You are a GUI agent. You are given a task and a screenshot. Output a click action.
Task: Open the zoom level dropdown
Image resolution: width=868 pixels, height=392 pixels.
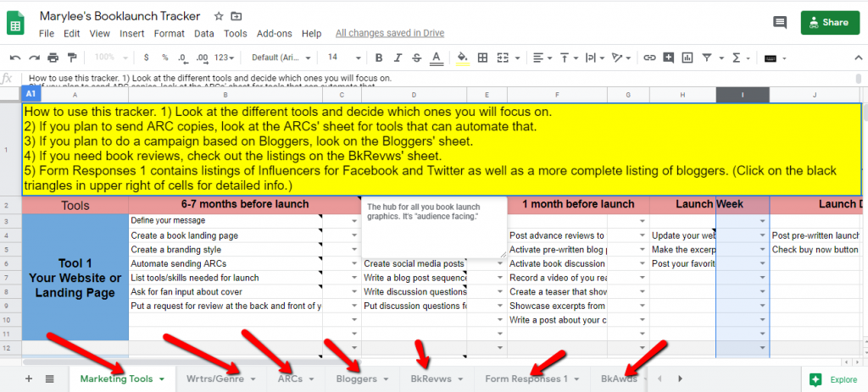(111, 58)
